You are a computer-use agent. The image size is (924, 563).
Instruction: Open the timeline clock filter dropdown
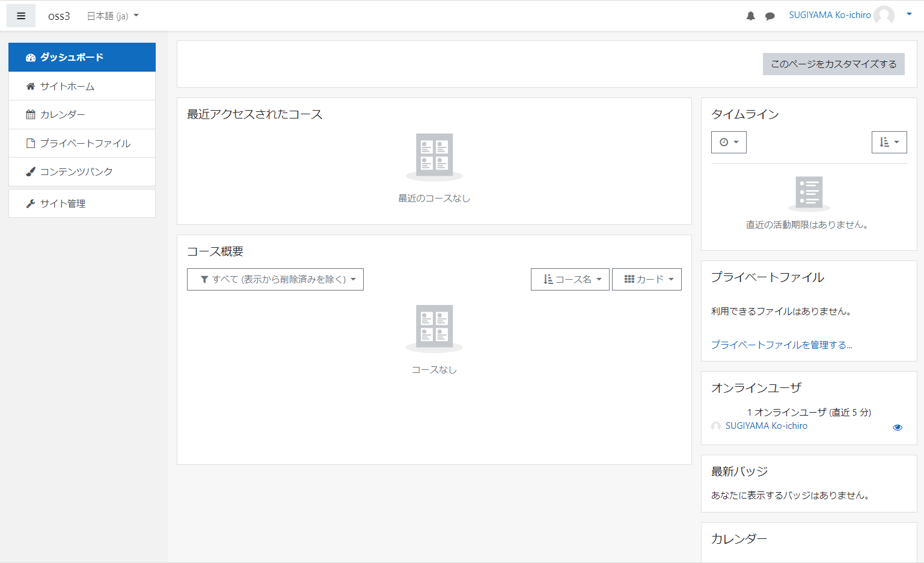[729, 143]
